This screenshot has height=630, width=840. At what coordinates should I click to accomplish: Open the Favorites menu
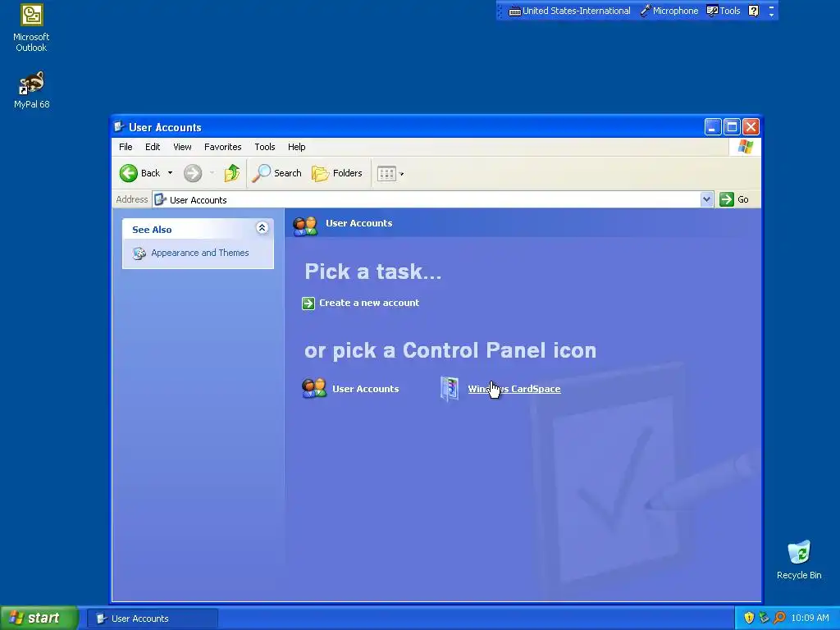point(223,147)
